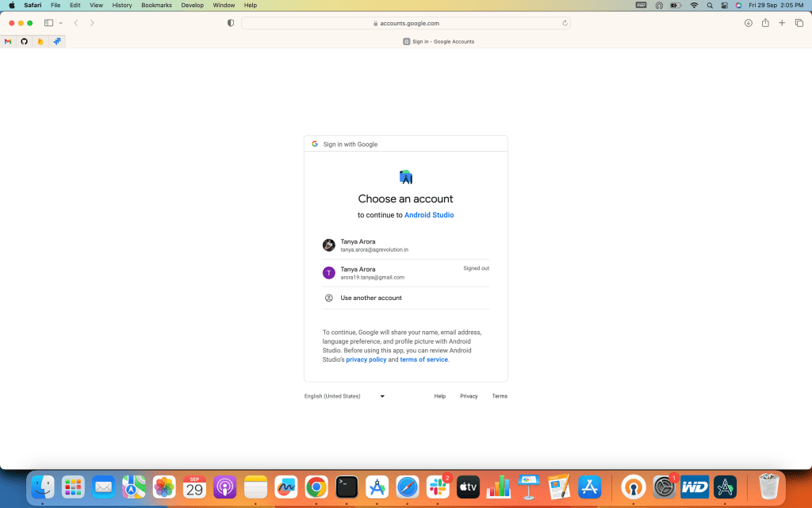
Task: Open Terminal from the Dock
Action: [347, 487]
